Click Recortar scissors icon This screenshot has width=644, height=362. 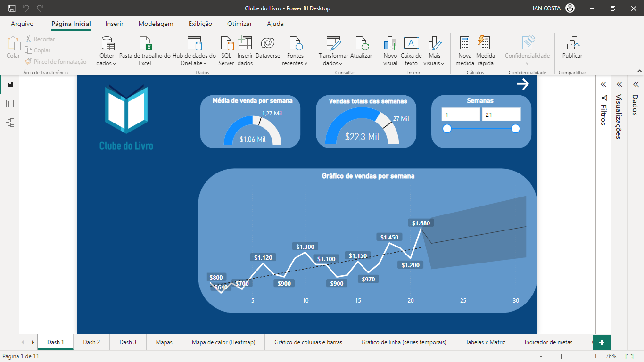pyautogui.click(x=28, y=39)
